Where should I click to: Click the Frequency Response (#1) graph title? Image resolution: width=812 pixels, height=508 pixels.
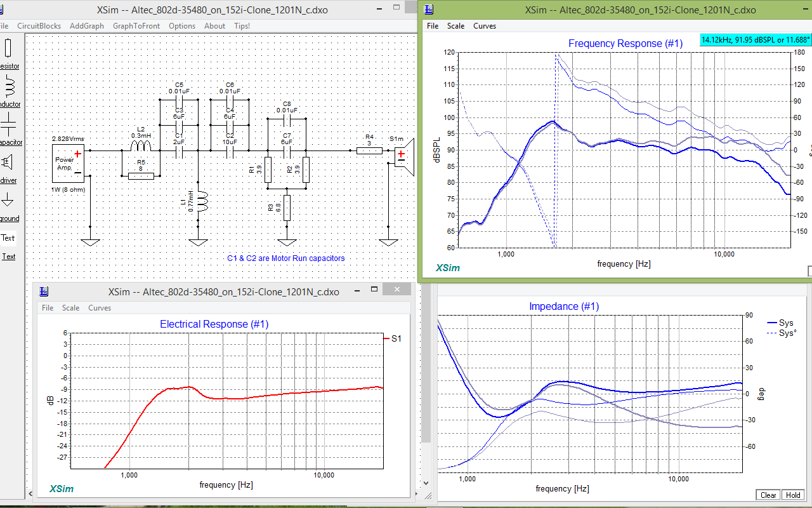pos(625,43)
